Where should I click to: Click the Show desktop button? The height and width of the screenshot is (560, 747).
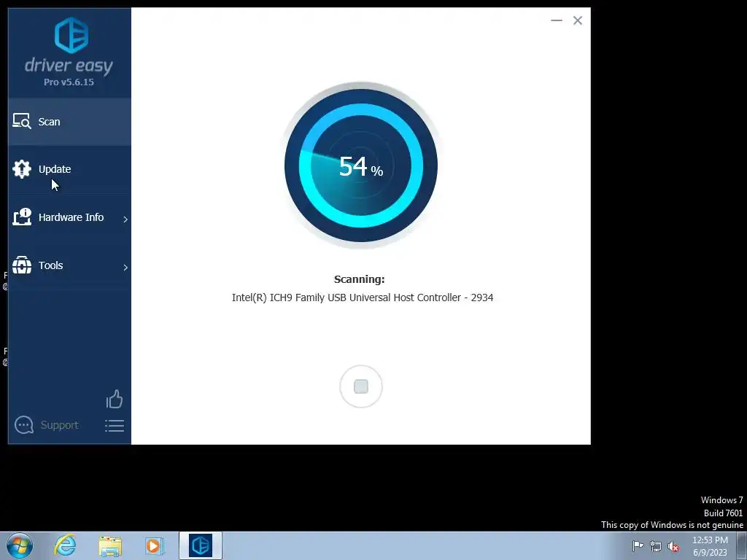click(x=742, y=546)
